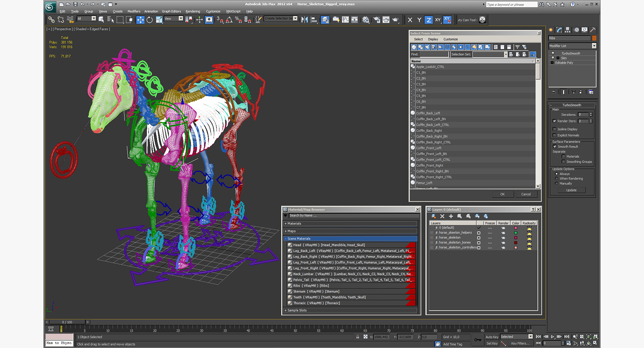Collapse the TurboSmooth rollout
Viewport: 644px width, 348px height.
[572, 105]
